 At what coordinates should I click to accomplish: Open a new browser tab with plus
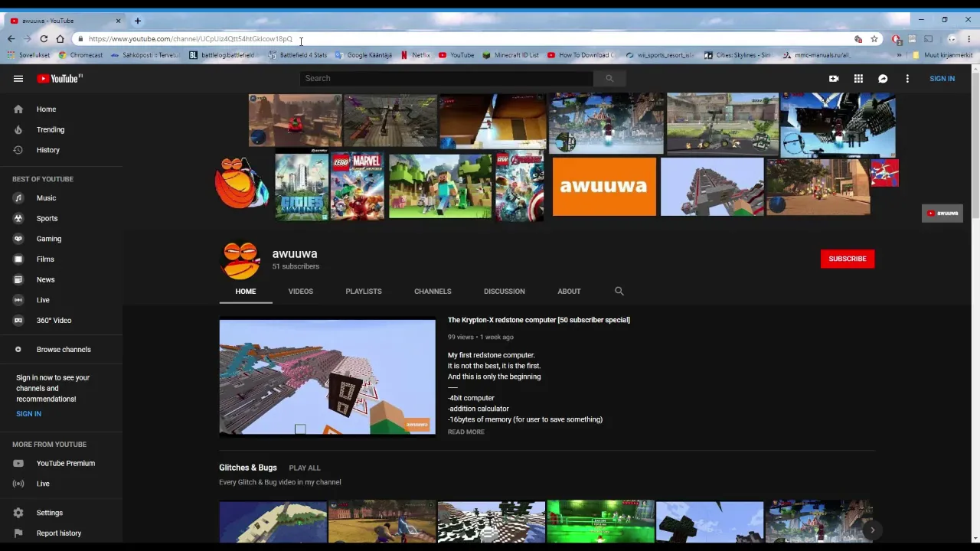(x=138, y=21)
